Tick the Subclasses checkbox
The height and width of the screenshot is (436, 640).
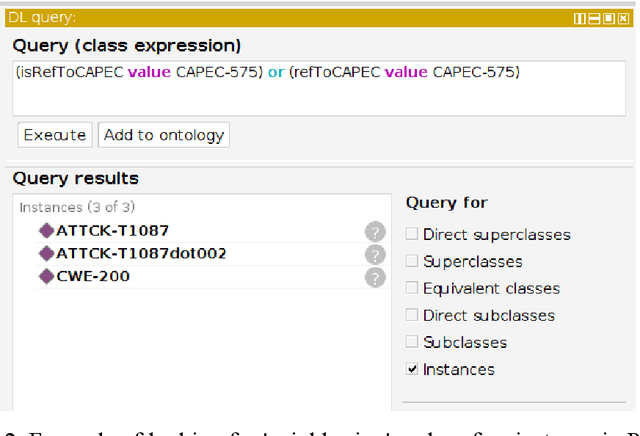(x=412, y=343)
